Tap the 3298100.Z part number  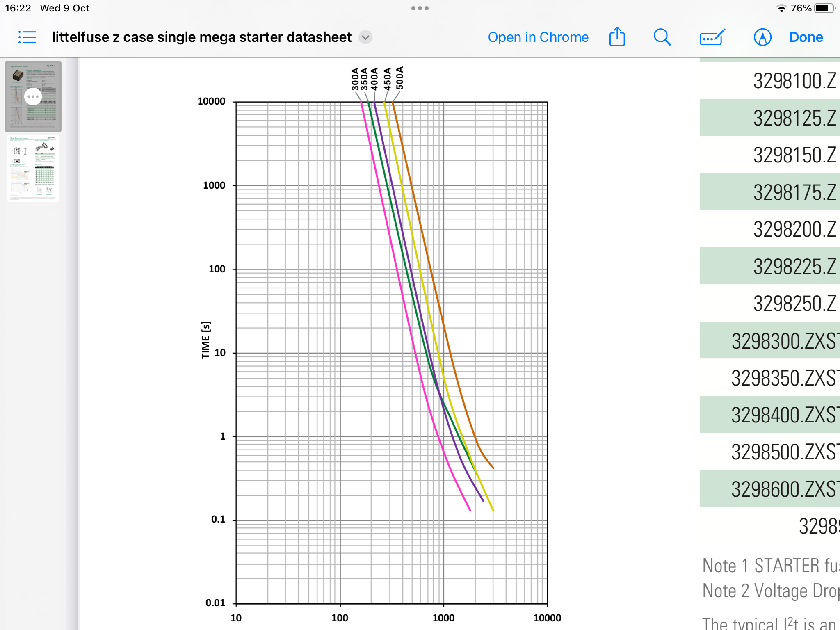[x=794, y=81]
